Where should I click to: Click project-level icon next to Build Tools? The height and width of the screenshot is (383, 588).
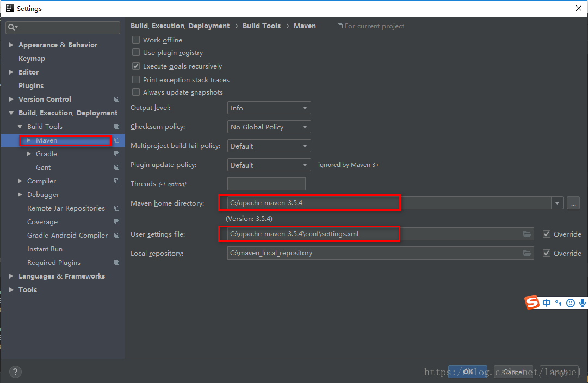pyautogui.click(x=116, y=127)
